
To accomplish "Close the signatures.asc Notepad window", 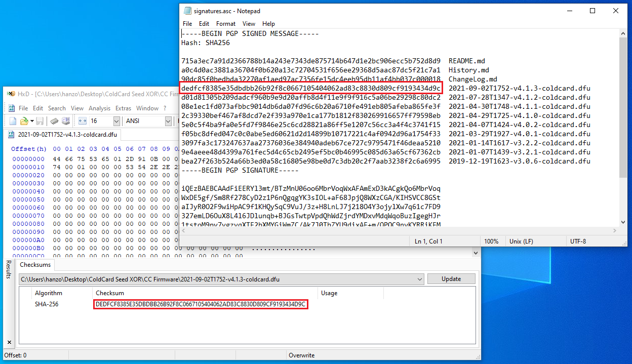I will 616,11.
